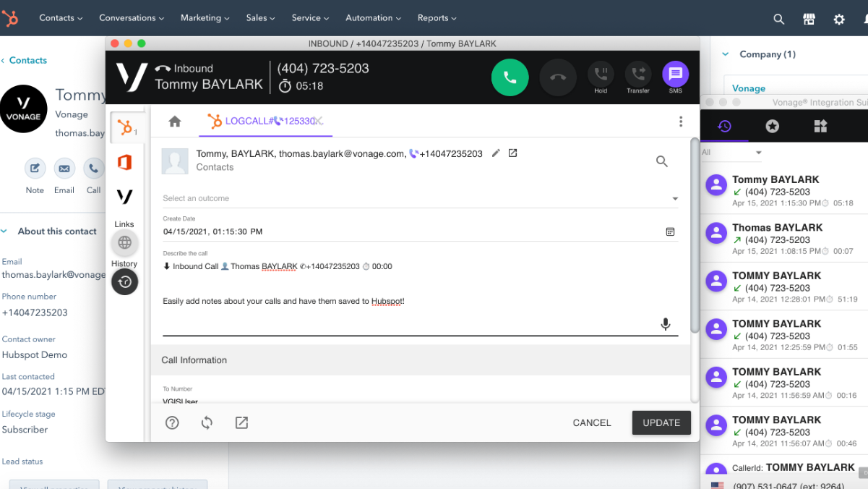Open the Marketing menu

pyautogui.click(x=205, y=18)
